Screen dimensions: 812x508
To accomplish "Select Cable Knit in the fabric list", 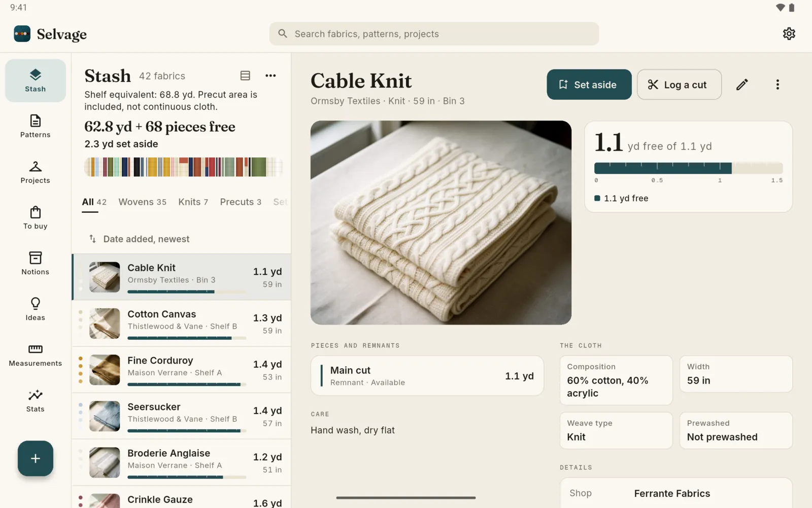I will 182,277.
